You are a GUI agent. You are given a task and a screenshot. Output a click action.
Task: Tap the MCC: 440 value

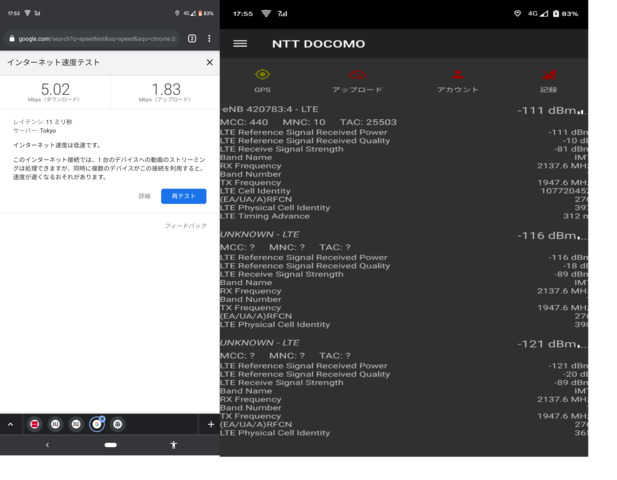pyautogui.click(x=244, y=122)
